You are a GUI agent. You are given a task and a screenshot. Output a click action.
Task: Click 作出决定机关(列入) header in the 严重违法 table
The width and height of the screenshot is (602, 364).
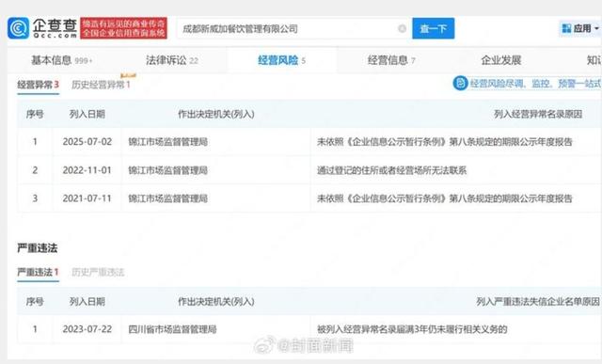point(215,302)
